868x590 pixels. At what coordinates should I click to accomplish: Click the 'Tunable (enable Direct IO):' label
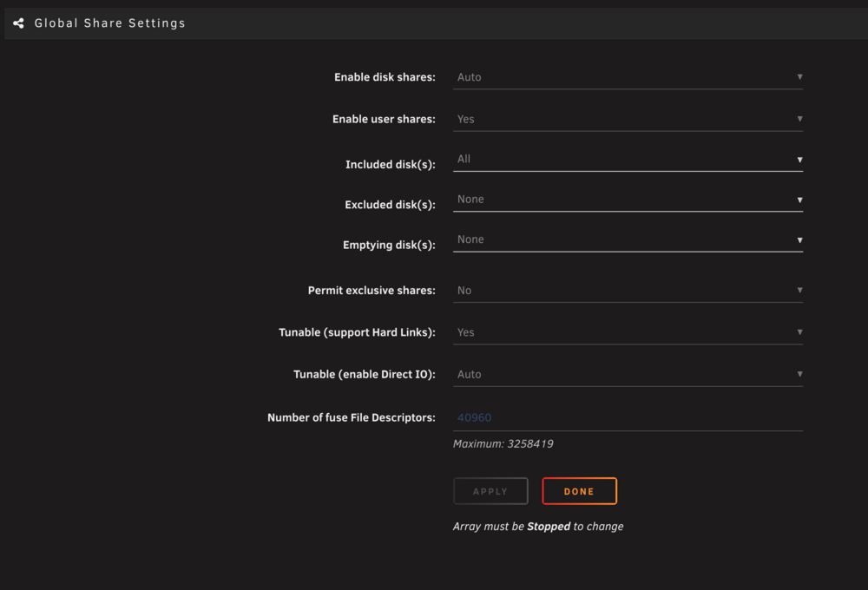pos(365,375)
